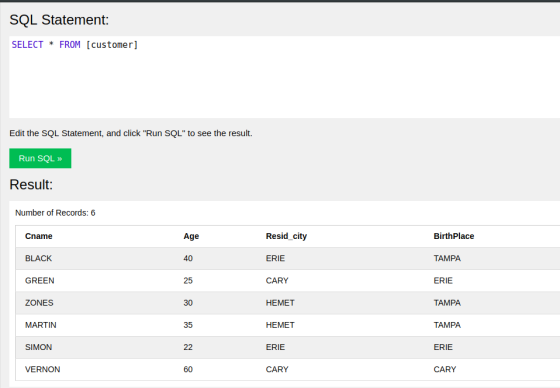
Task: Click age value 40 in BLACK row
Action: click(x=188, y=258)
